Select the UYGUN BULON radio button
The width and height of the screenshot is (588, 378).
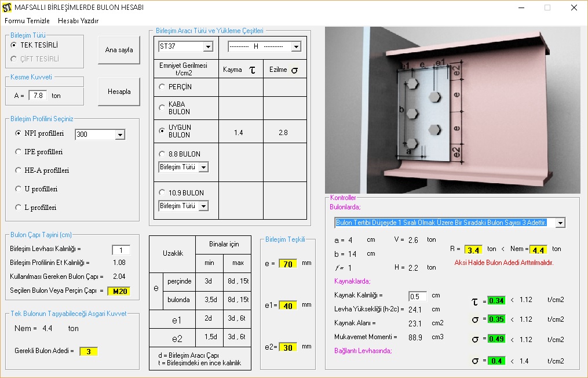162,130
